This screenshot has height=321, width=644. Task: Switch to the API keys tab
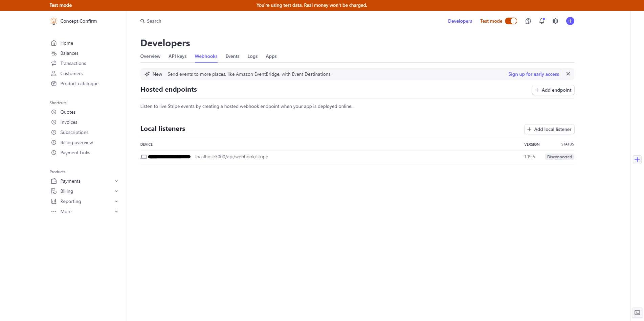(x=177, y=56)
